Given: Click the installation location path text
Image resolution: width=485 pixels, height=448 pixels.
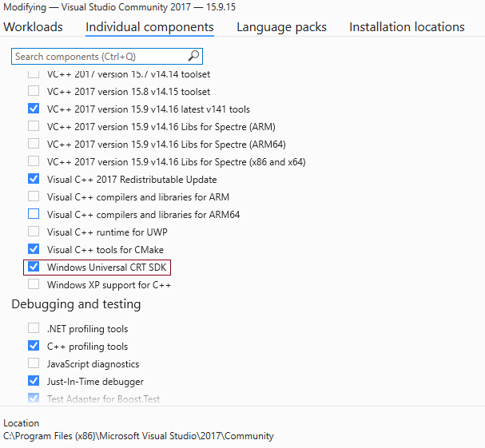Looking at the screenshot, I should [138, 436].
